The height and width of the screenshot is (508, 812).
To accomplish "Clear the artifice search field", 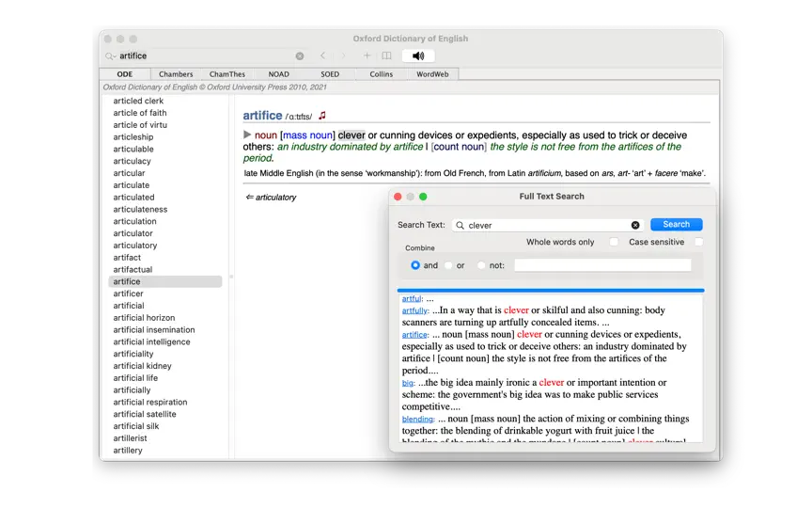I will pos(300,56).
